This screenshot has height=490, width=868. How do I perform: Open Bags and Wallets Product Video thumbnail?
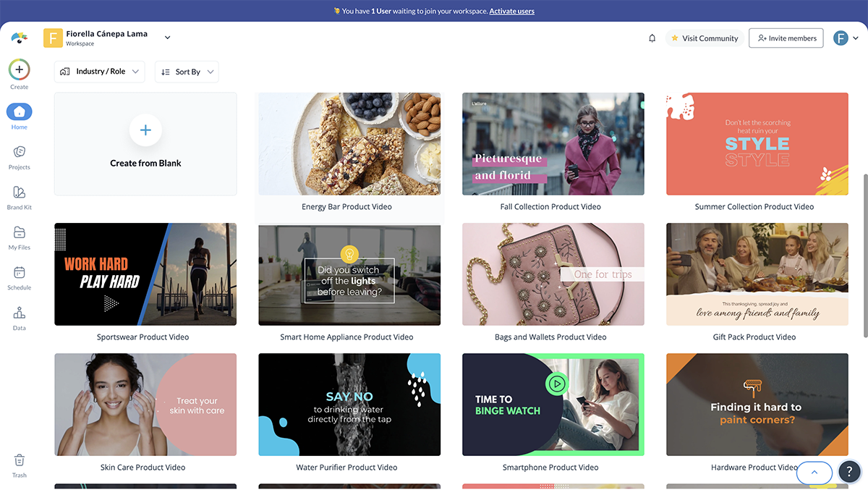tap(553, 274)
